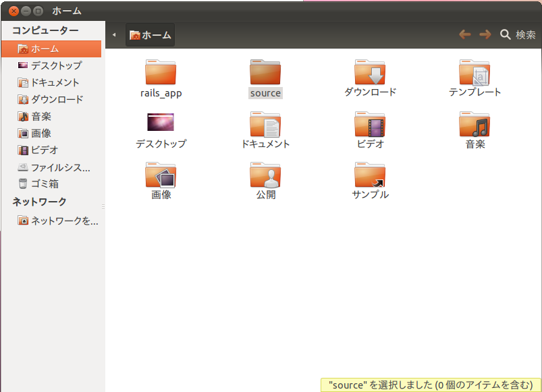Click the "source" を選択しました status message
Image resolution: width=542 pixels, height=392 pixels.
[431, 385]
